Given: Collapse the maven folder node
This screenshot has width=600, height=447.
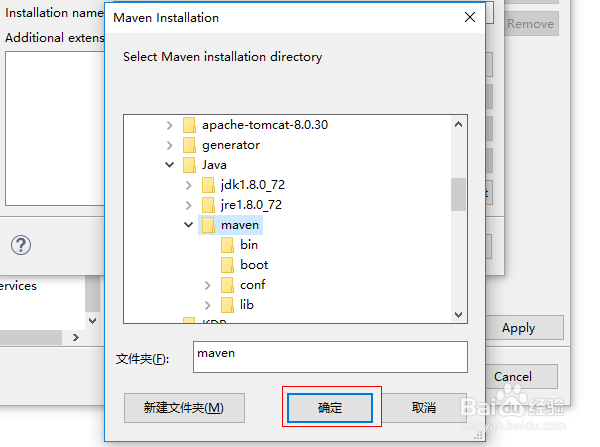Looking at the screenshot, I should pyautogui.click(x=188, y=225).
